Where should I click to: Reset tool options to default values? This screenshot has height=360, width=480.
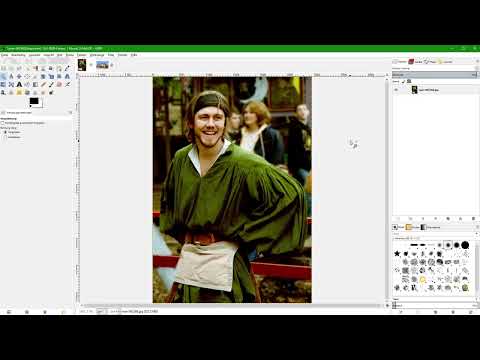point(63,312)
